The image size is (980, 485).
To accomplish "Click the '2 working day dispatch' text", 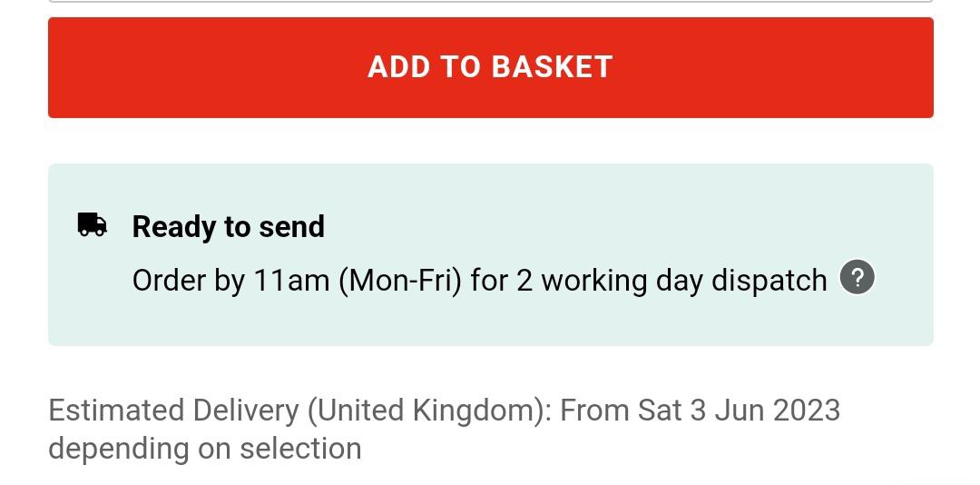I will point(671,281).
